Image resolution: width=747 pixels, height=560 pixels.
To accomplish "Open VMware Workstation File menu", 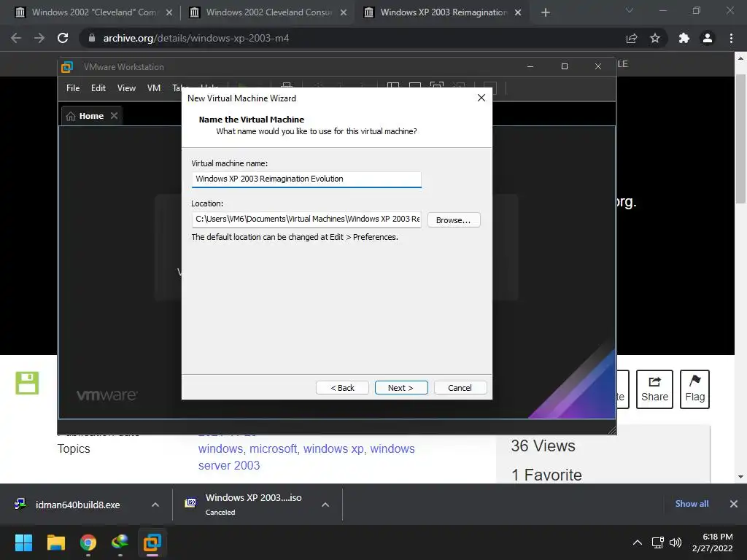I will [x=73, y=88].
